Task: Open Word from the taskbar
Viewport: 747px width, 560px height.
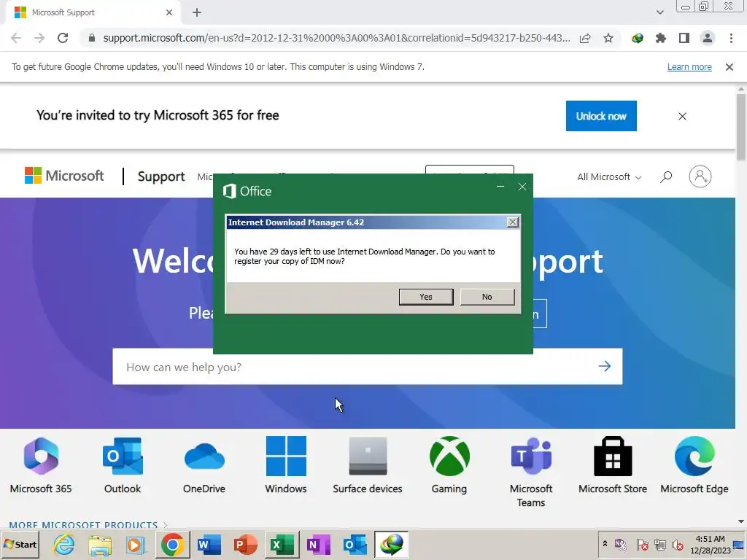Action: [x=209, y=544]
